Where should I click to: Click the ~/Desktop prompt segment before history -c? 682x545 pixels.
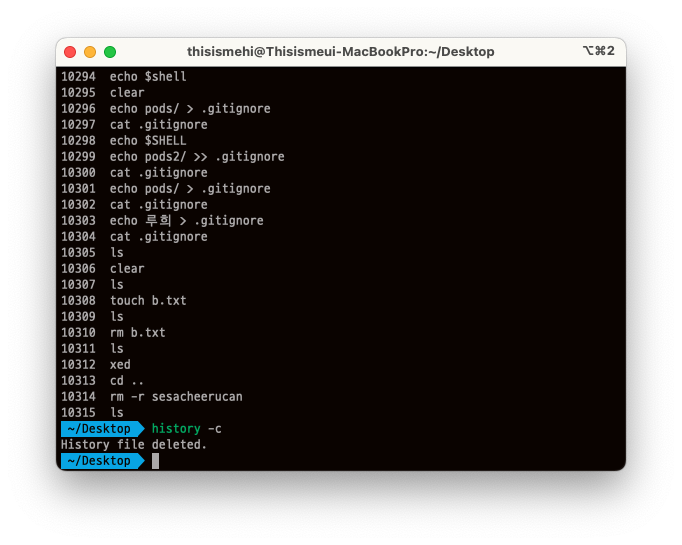(103, 429)
